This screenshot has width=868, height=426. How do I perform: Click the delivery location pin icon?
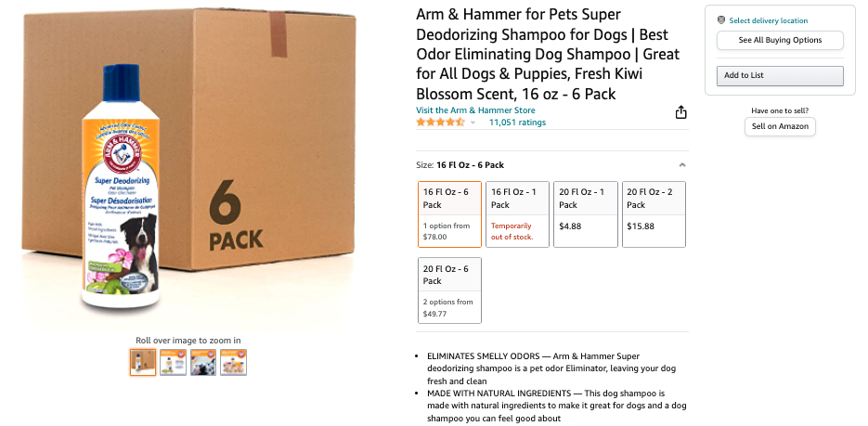pos(721,20)
